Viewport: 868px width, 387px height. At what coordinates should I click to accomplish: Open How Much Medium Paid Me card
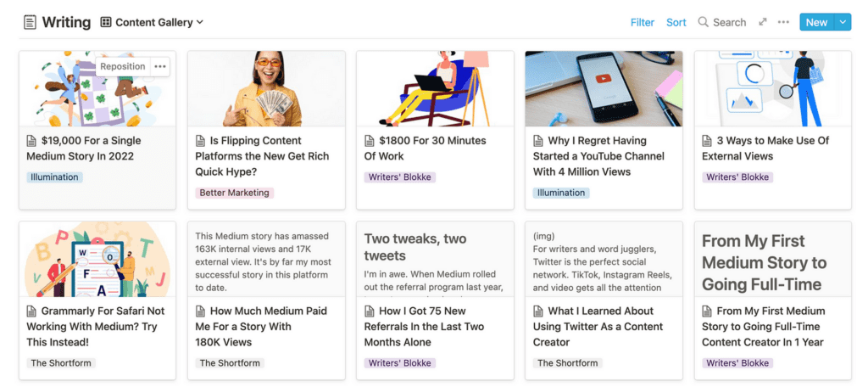pyautogui.click(x=261, y=327)
